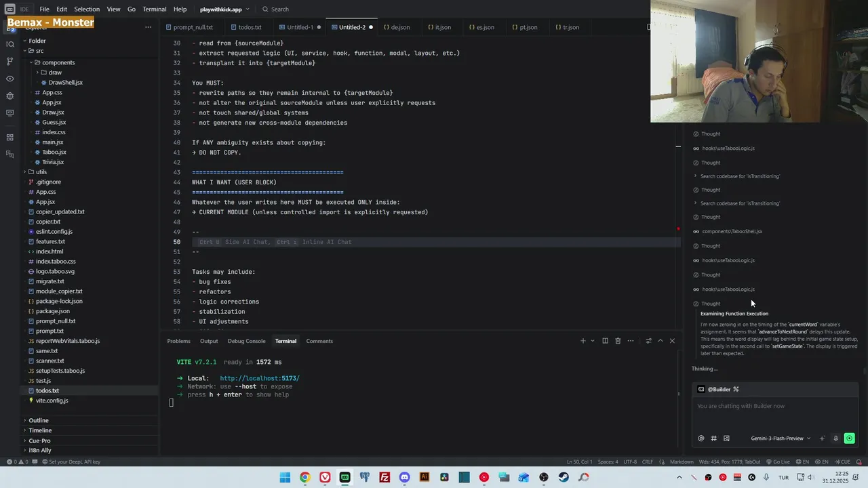Open Source Control view icon
Image resolution: width=868 pixels, height=488 pixels.
pos(9,61)
